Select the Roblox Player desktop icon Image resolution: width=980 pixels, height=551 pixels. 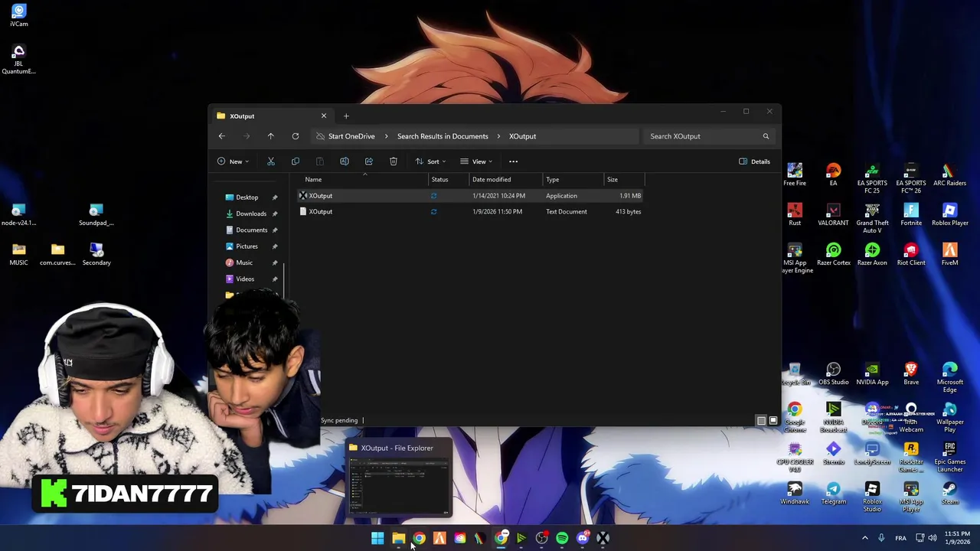click(x=950, y=215)
